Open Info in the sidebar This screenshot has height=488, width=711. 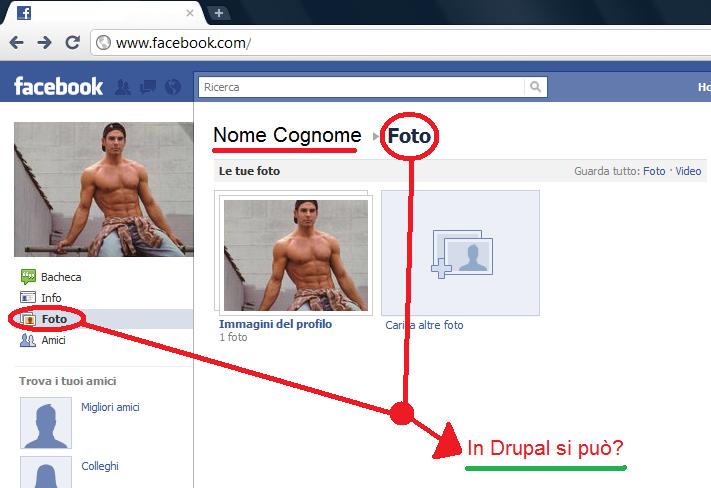tap(51, 298)
